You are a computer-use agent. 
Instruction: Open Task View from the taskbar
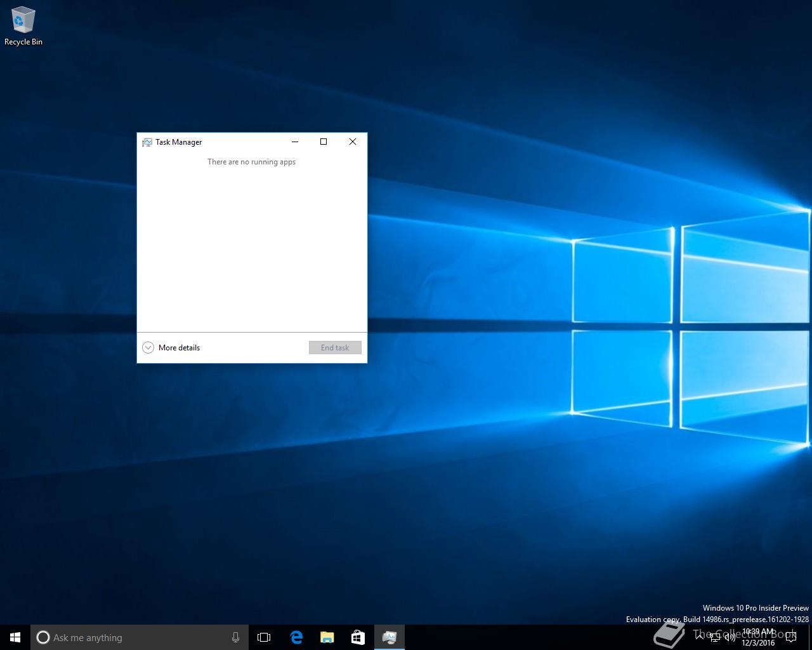pyautogui.click(x=264, y=637)
